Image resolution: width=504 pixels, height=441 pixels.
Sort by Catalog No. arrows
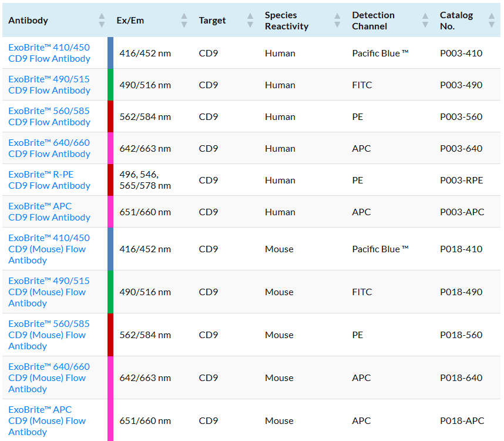click(x=492, y=20)
